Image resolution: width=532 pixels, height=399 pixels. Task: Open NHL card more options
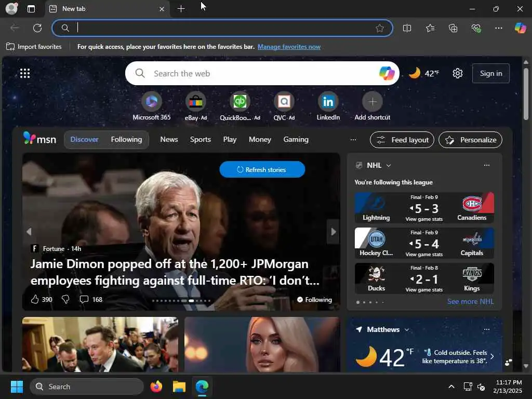click(486, 165)
